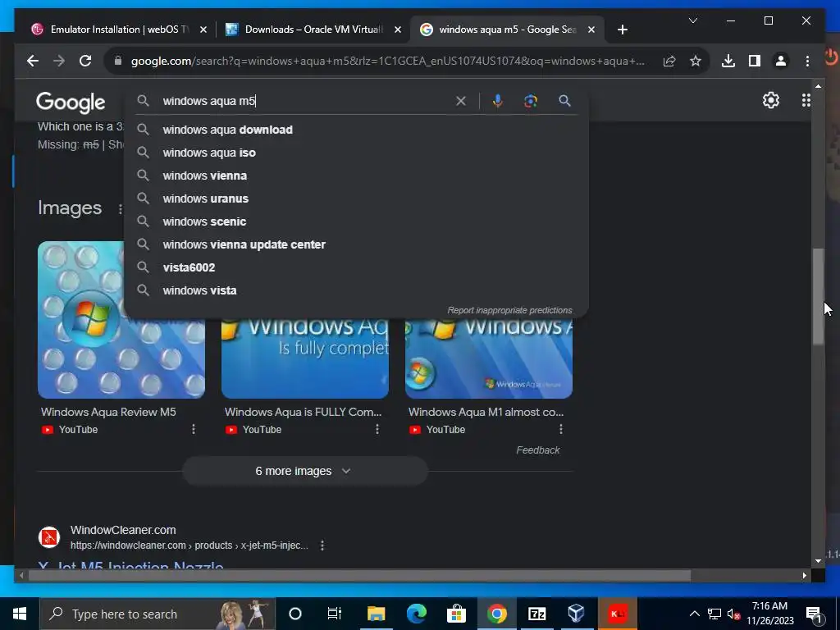
Task: Open the tab search dropdown
Action: tap(692, 21)
